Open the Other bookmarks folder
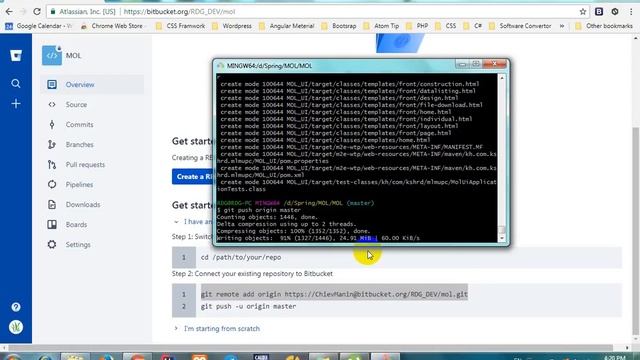 tap(604, 26)
